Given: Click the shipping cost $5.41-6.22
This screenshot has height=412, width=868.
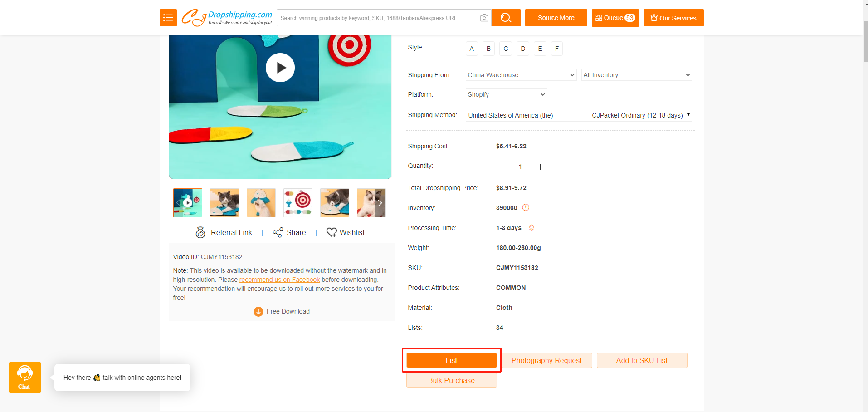Looking at the screenshot, I should [x=511, y=146].
